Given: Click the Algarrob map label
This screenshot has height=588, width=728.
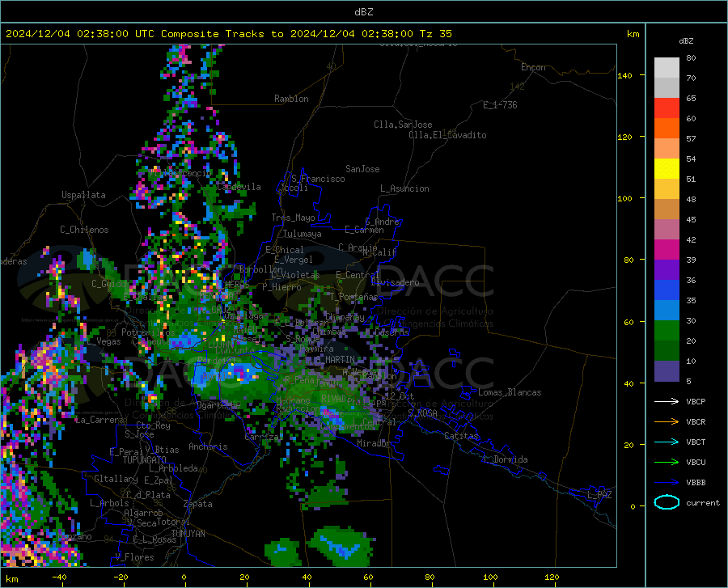Looking at the screenshot, I should point(143,513).
